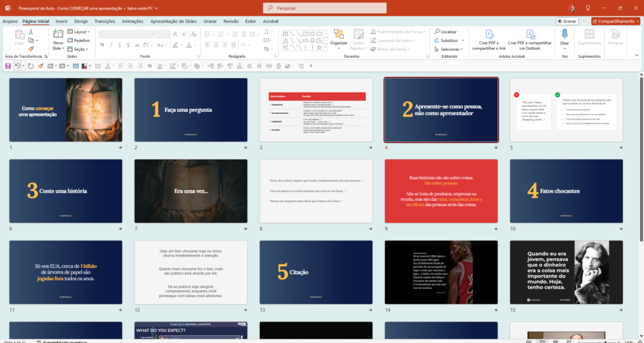Click the Undo arrow icon
This screenshot has height=343, width=644.
point(17,65)
